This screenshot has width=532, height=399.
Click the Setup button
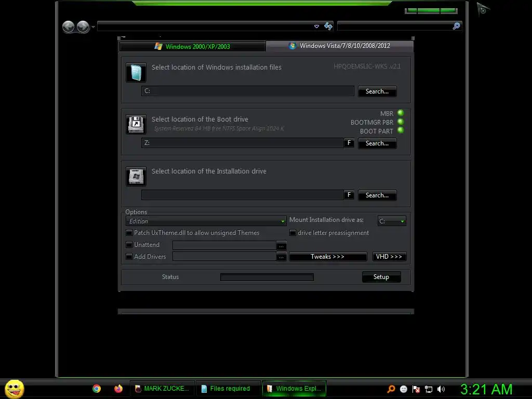click(x=381, y=277)
